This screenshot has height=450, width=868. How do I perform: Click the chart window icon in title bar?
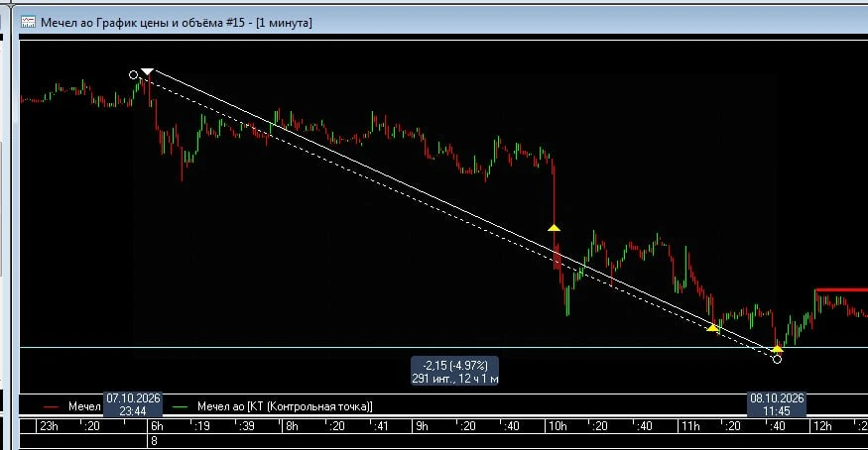(x=28, y=22)
